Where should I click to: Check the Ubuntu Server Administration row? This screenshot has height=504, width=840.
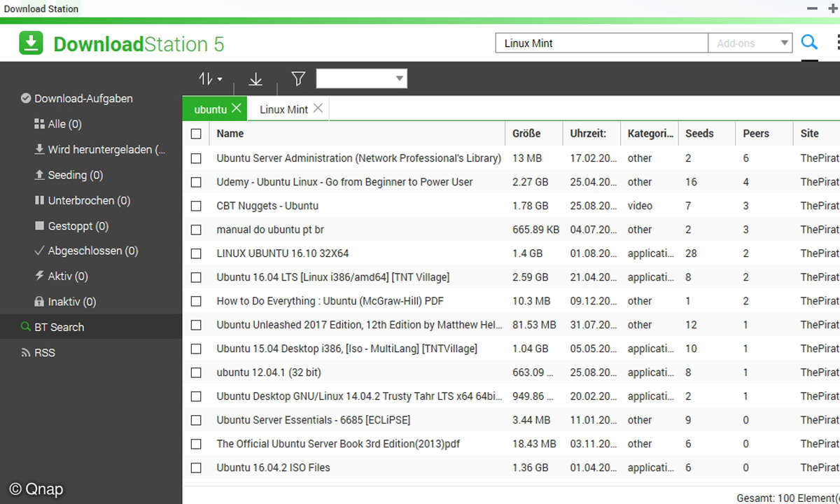(196, 158)
